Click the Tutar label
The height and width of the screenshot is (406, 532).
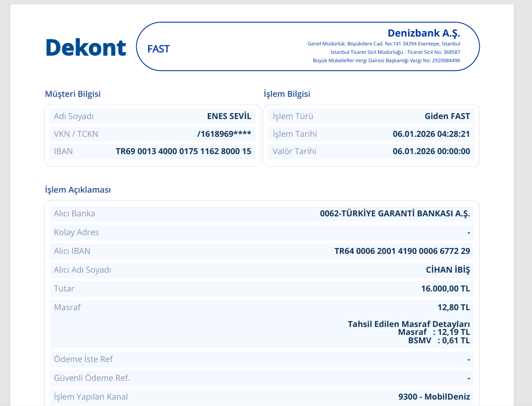click(x=64, y=288)
